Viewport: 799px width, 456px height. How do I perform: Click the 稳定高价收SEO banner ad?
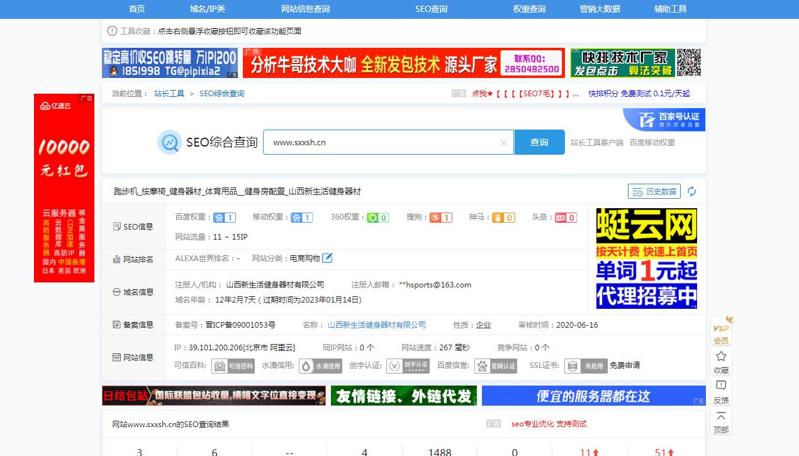[x=170, y=63]
